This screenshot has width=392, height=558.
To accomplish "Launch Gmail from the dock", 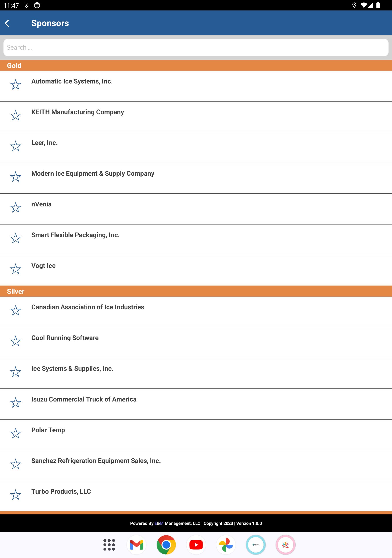I will coord(137,545).
